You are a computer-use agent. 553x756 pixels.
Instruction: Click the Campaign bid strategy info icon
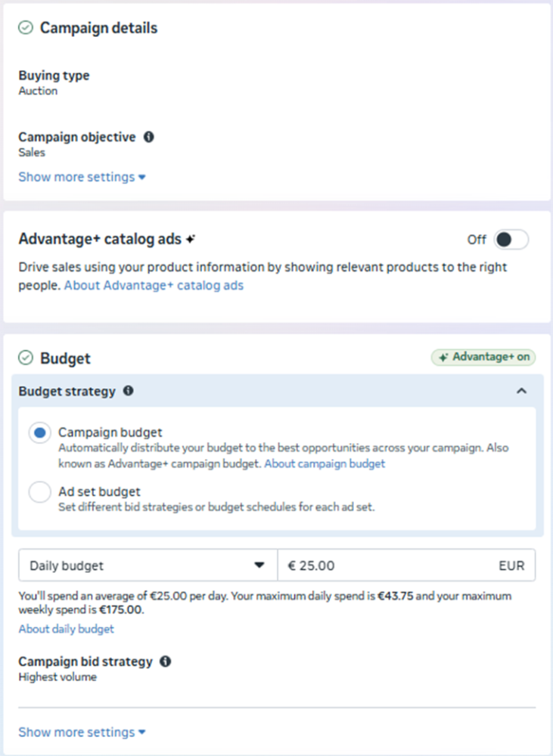(166, 661)
